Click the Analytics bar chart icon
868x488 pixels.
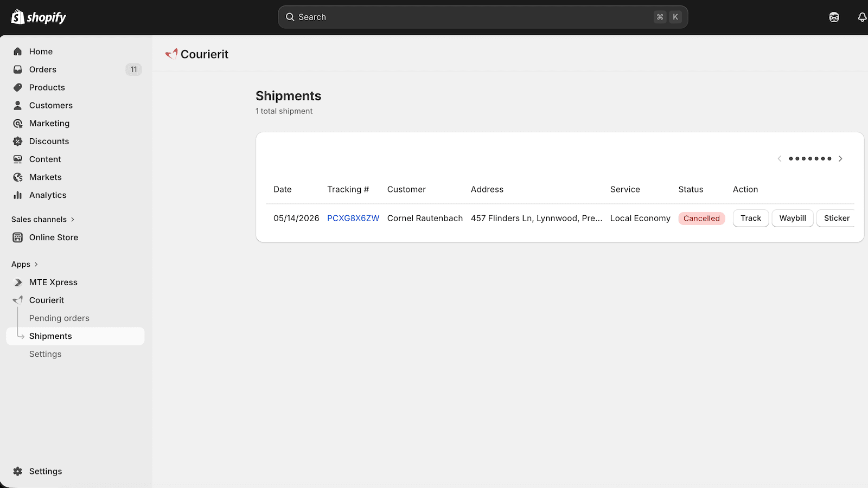[18, 195]
